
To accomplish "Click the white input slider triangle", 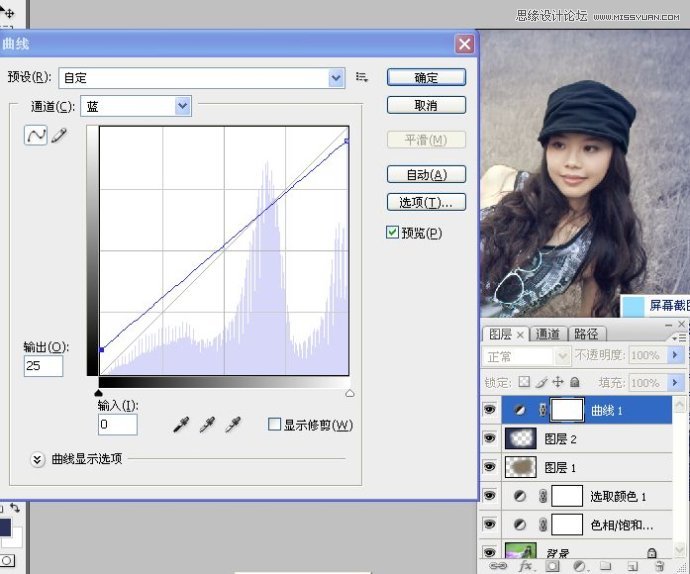I will (x=350, y=393).
